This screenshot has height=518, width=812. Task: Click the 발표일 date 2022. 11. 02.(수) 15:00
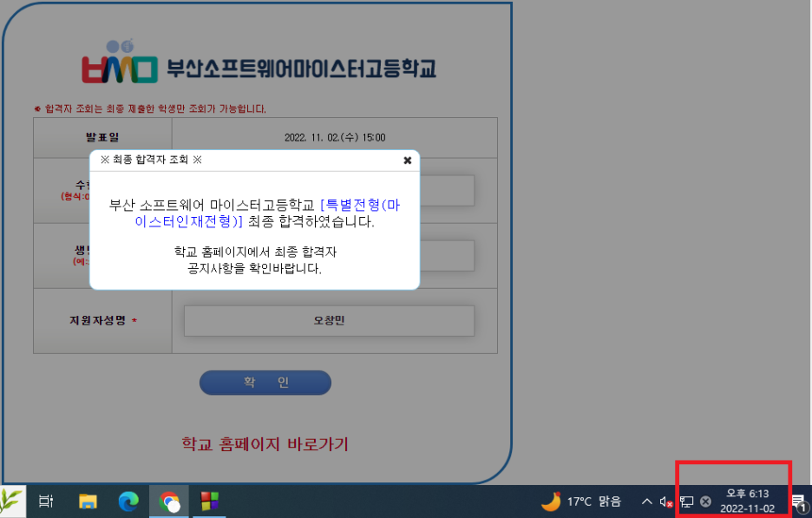pyautogui.click(x=335, y=138)
